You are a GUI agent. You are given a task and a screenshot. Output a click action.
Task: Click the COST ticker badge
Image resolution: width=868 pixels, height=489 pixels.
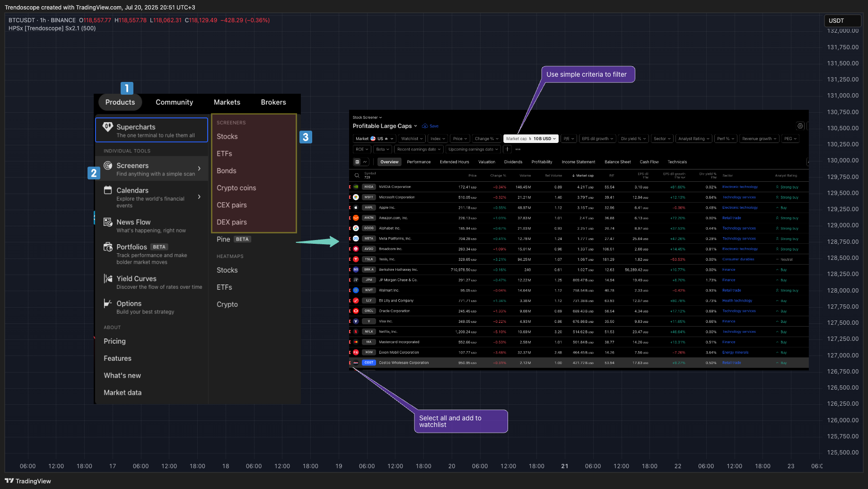[369, 363]
